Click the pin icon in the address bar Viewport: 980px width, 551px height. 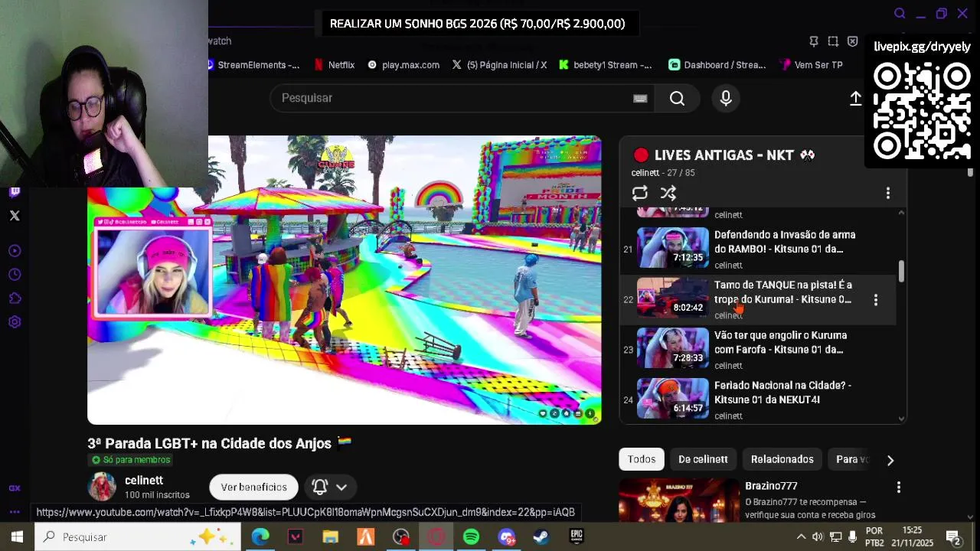click(x=814, y=41)
